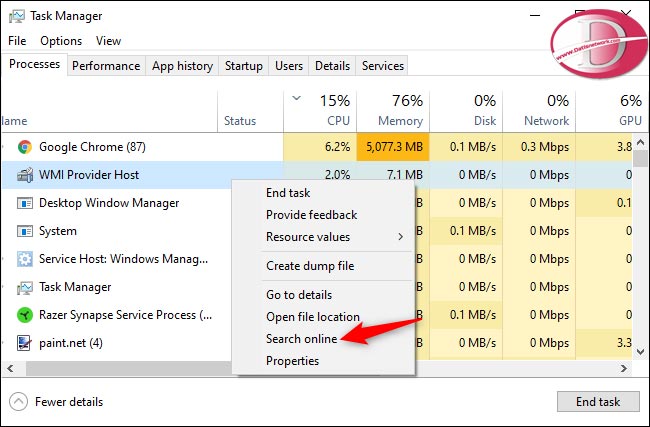Sort by the GPU column header

tap(612, 111)
